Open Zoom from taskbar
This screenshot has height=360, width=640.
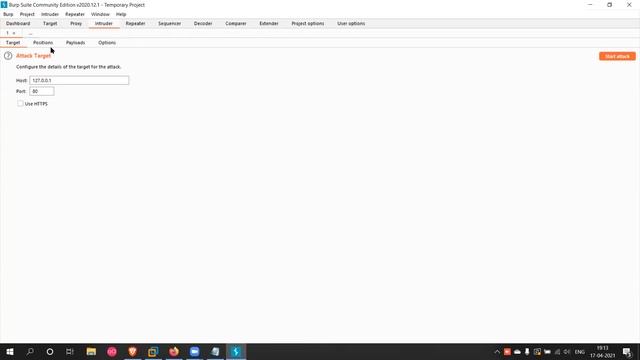tap(194, 351)
